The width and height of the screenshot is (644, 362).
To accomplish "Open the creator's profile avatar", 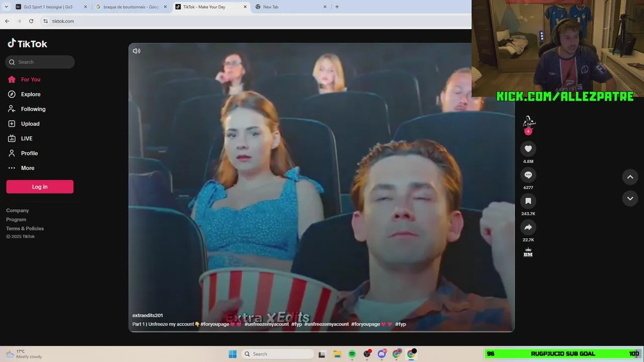I will [528, 122].
